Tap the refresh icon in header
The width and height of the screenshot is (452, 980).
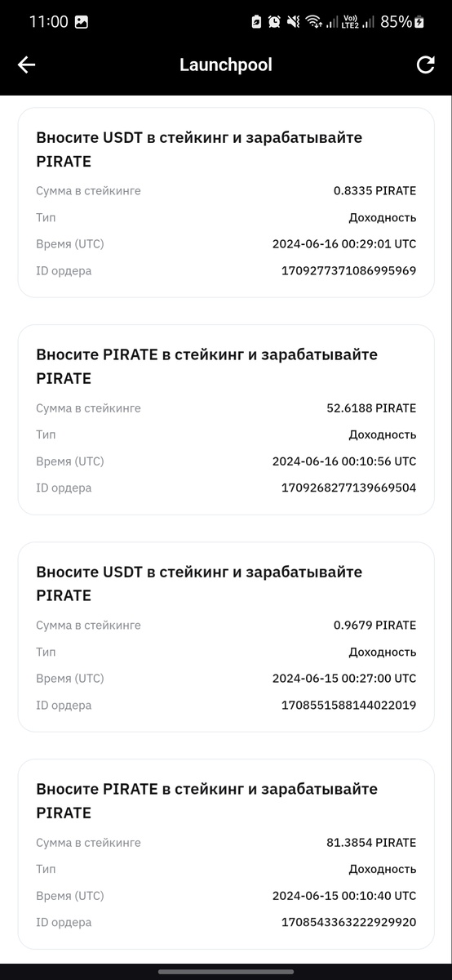425,65
